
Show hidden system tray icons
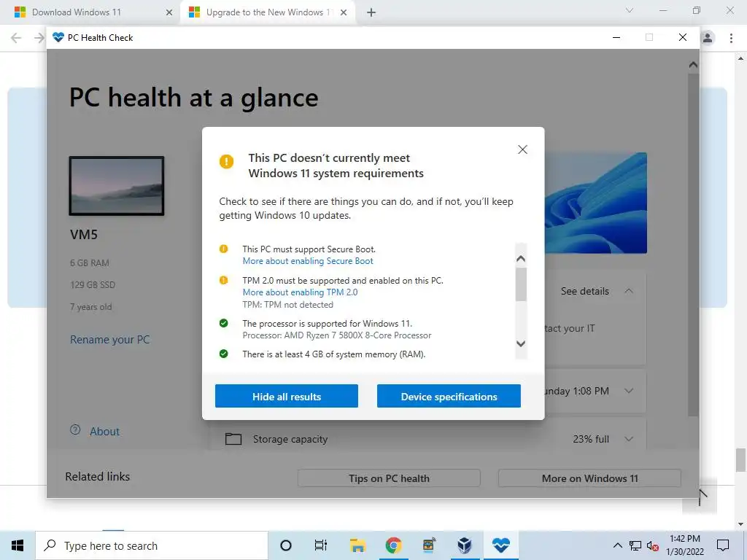click(x=617, y=545)
